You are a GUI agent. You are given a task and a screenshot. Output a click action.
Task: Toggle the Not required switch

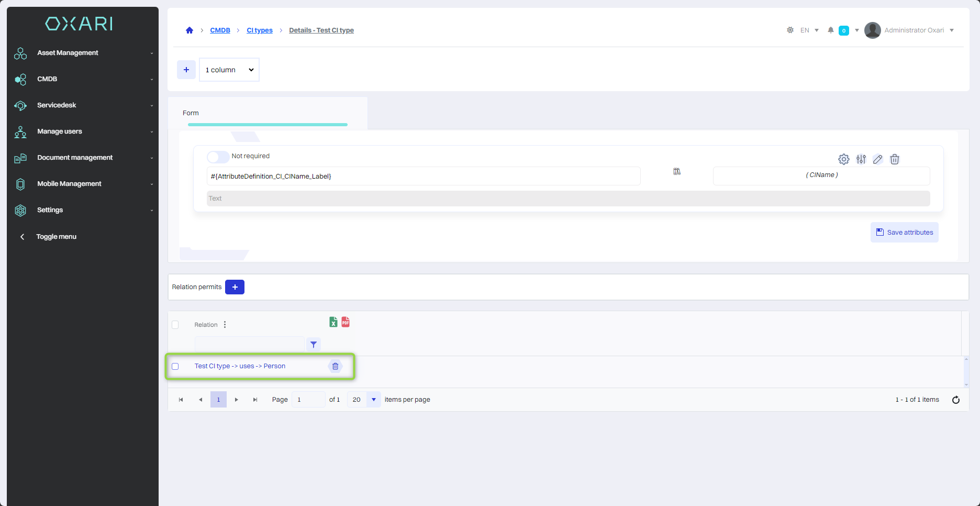coord(218,157)
